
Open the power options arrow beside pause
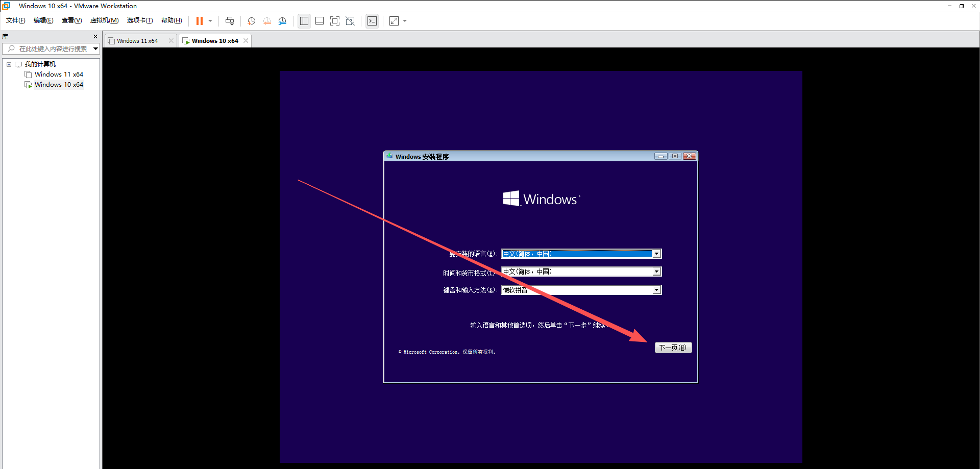coord(210,21)
